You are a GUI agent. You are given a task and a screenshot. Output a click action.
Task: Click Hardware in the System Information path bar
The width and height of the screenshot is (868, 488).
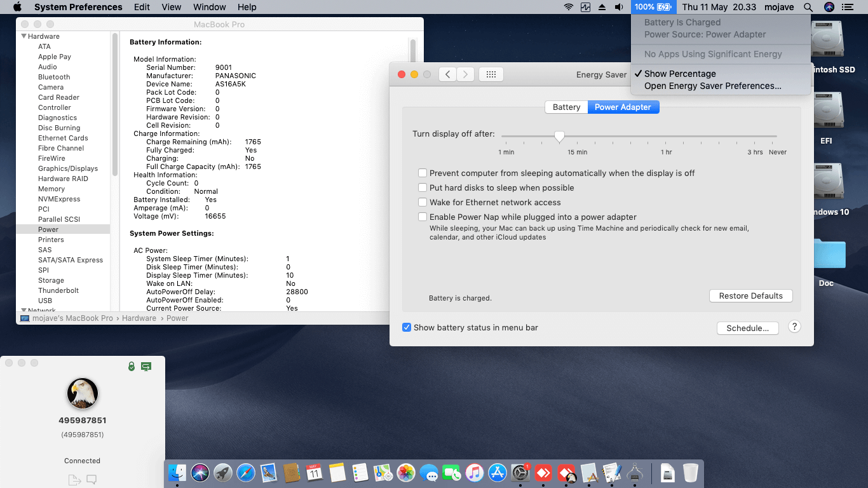tap(139, 318)
